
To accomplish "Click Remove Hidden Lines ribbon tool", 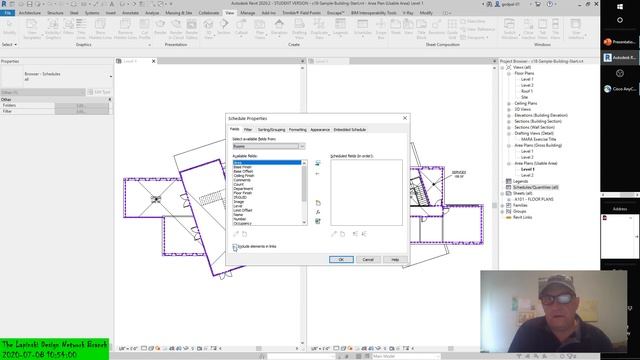I will (x=125, y=29).
